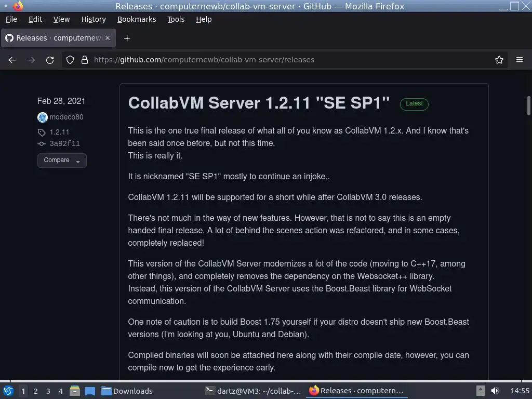
Task: Click the commit icon beside 3a92f11
Action: point(42,144)
